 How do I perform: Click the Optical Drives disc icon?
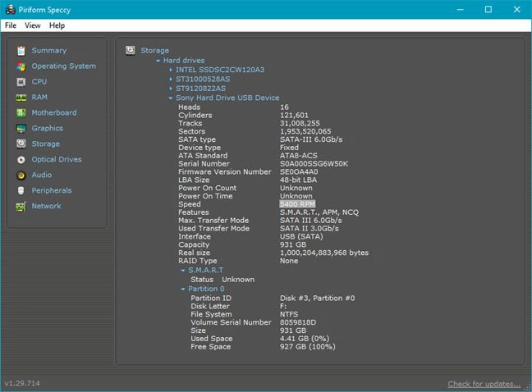pyautogui.click(x=21, y=160)
